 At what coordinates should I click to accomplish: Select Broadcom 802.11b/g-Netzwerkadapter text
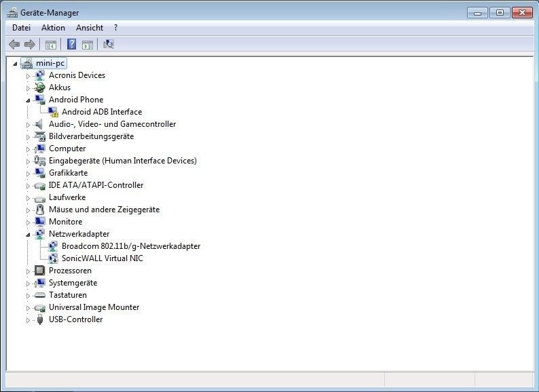pyautogui.click(x=131, y=246)
